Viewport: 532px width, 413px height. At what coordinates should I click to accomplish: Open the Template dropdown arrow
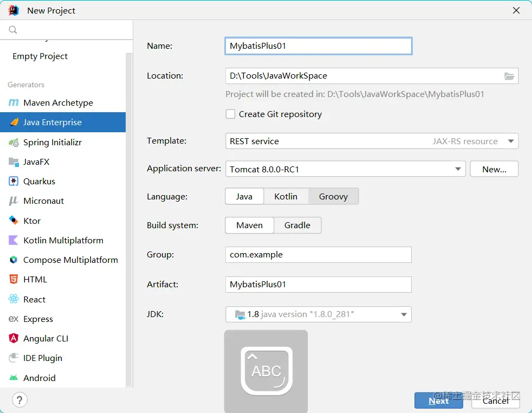pyautogui.click(x=511, y=141)
